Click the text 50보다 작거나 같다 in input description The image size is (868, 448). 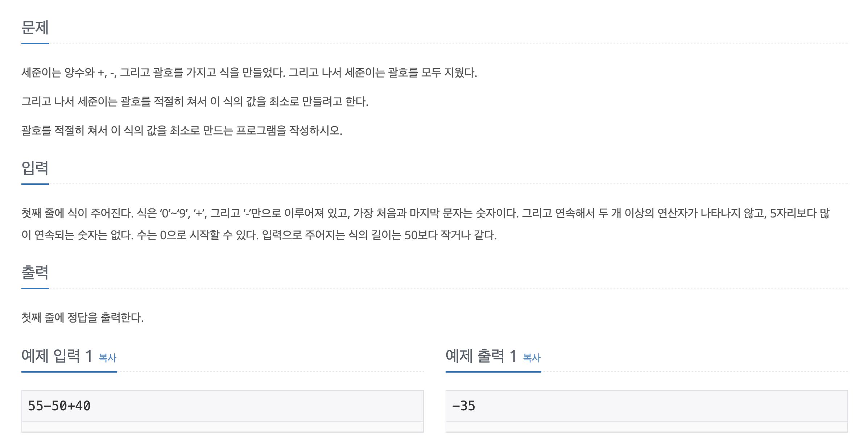click(x=450, y=235)
